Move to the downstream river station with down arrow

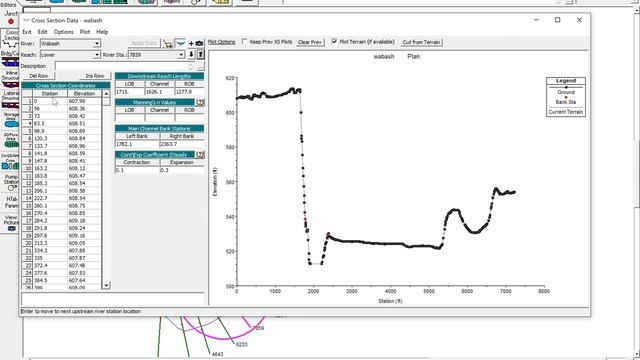191,54
